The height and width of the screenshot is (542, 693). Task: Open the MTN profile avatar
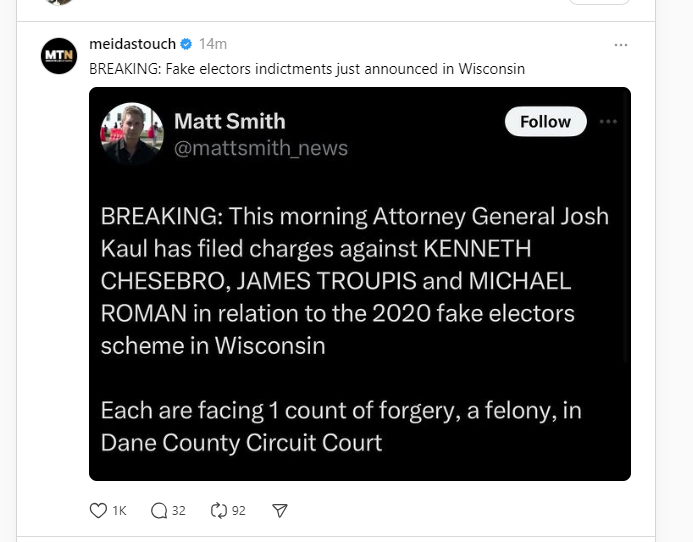(x=59, y=55)
